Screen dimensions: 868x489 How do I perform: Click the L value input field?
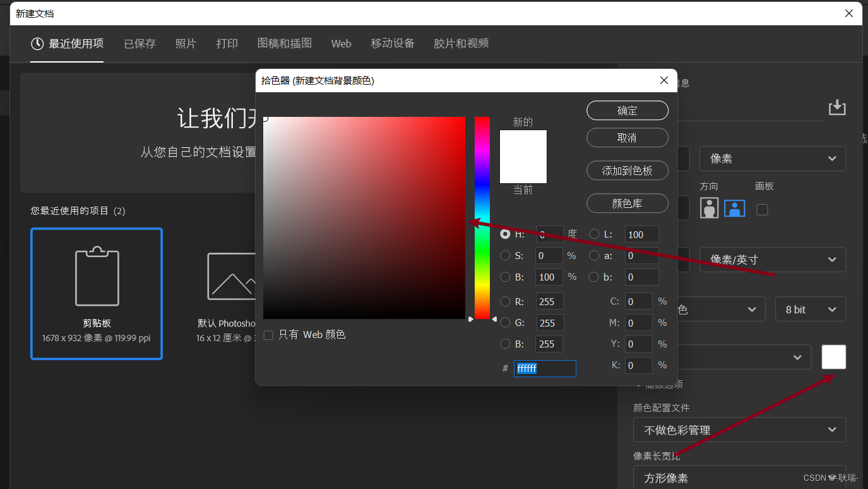click(642, 234)
